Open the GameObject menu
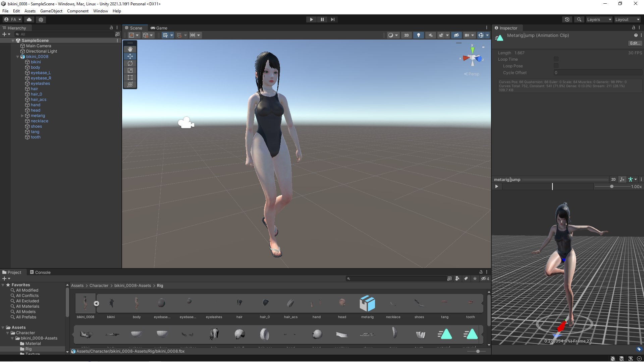The height and width of the screenshot is (362, 644). click(51, 11)
